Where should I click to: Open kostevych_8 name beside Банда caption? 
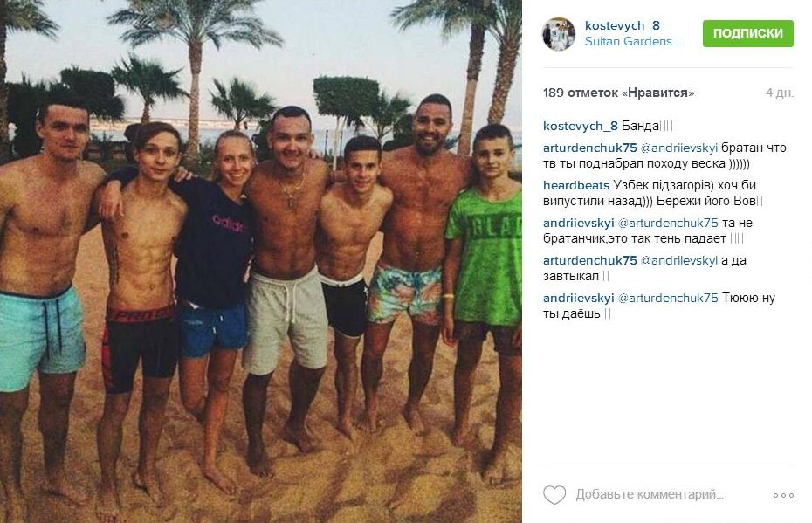(580, 126)
